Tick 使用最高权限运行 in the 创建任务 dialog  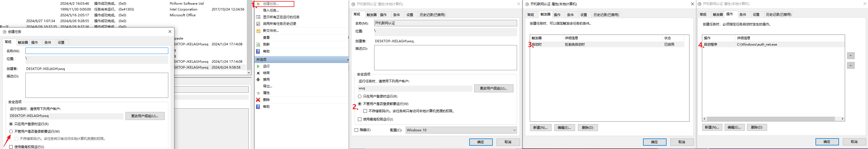tap(11, 147)
